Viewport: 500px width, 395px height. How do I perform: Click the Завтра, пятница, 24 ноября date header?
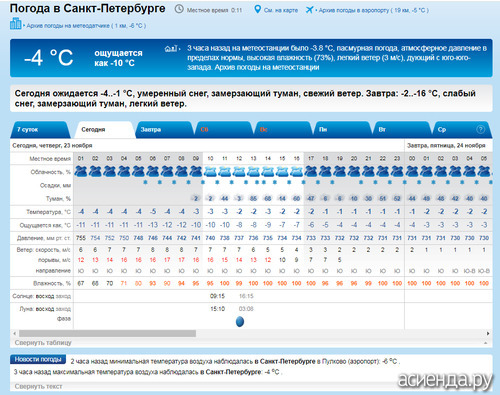[x=446, y=146]
